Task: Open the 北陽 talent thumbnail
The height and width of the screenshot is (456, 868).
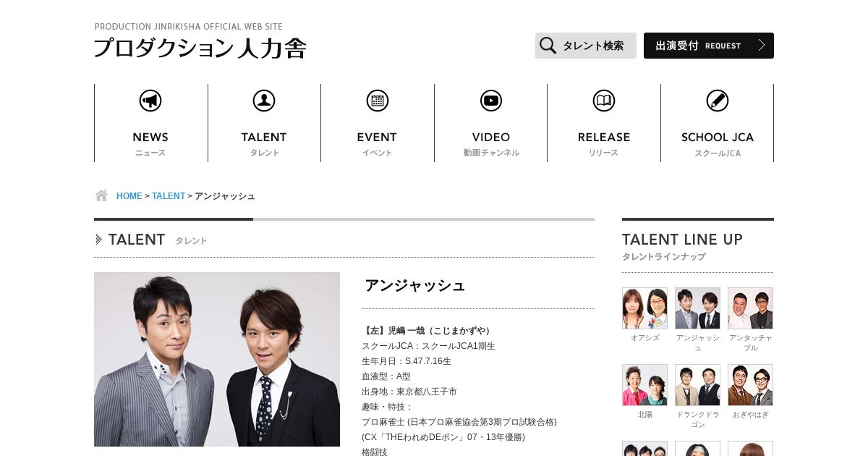Action: [644, 385]
